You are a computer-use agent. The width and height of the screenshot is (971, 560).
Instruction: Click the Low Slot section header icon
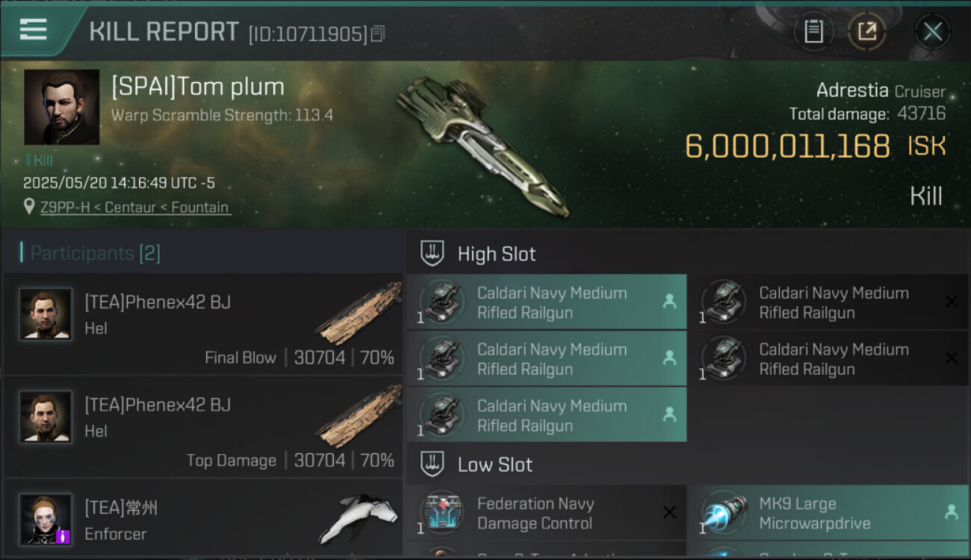click(433, 464)
